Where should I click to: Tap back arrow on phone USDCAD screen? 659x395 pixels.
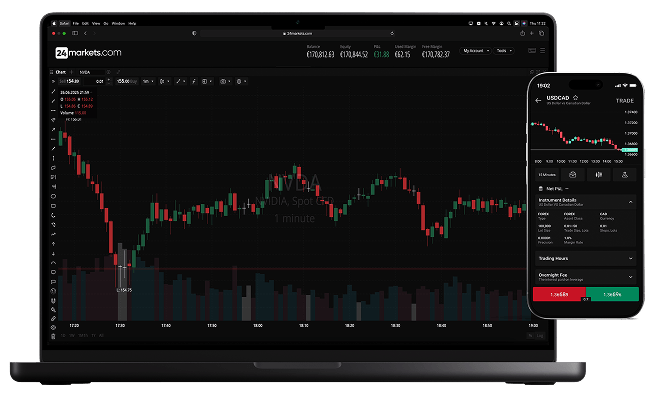(538, 100)
